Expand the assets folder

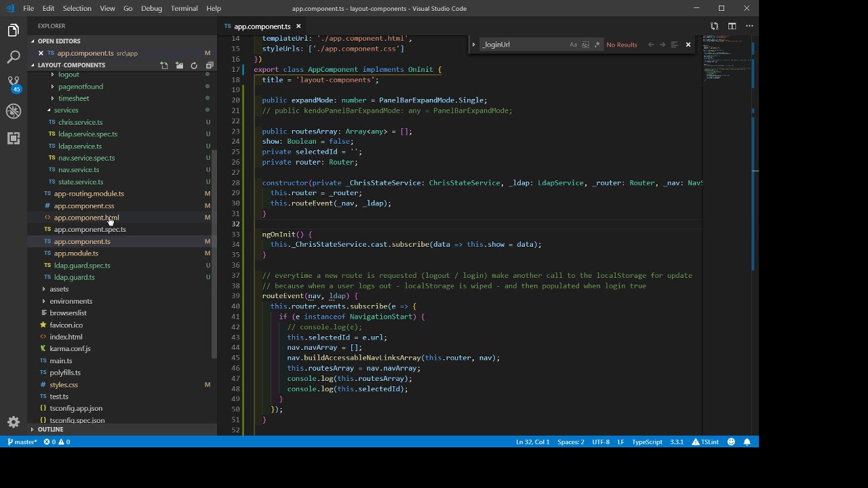click(59, 289)
